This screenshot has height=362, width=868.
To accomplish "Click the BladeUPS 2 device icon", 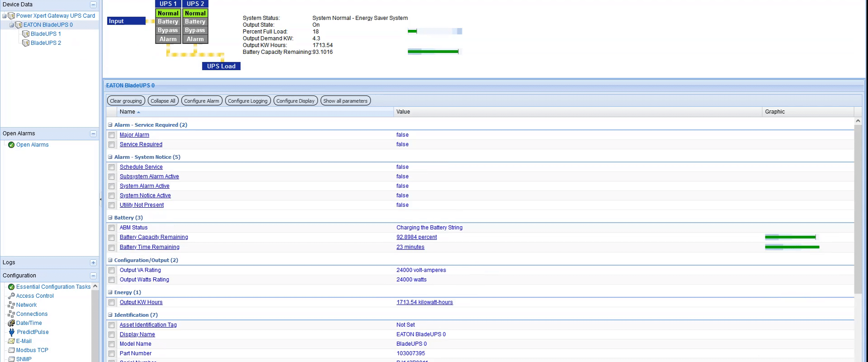I will pyautogui.click(x=26, y=43).
